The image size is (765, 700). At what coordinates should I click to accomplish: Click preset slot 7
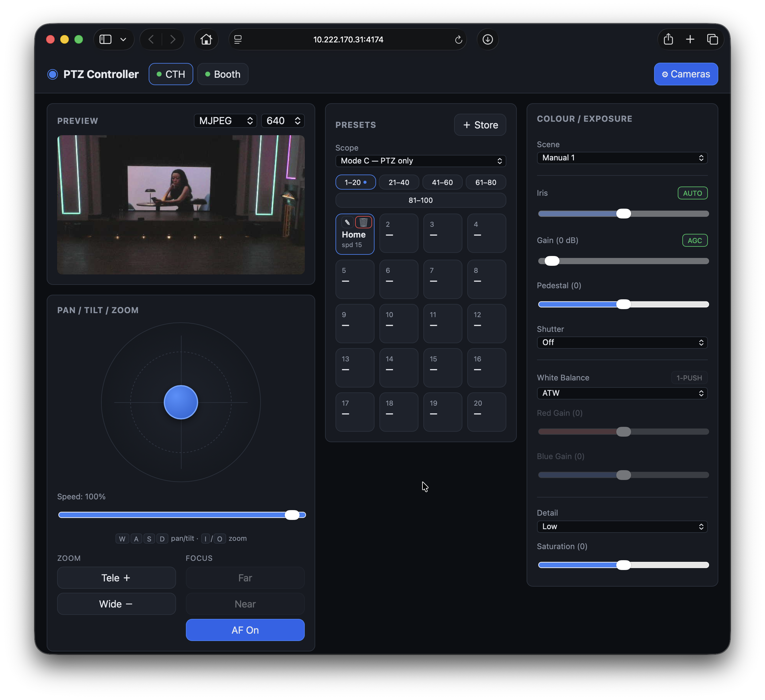click(x=443, y=279)
